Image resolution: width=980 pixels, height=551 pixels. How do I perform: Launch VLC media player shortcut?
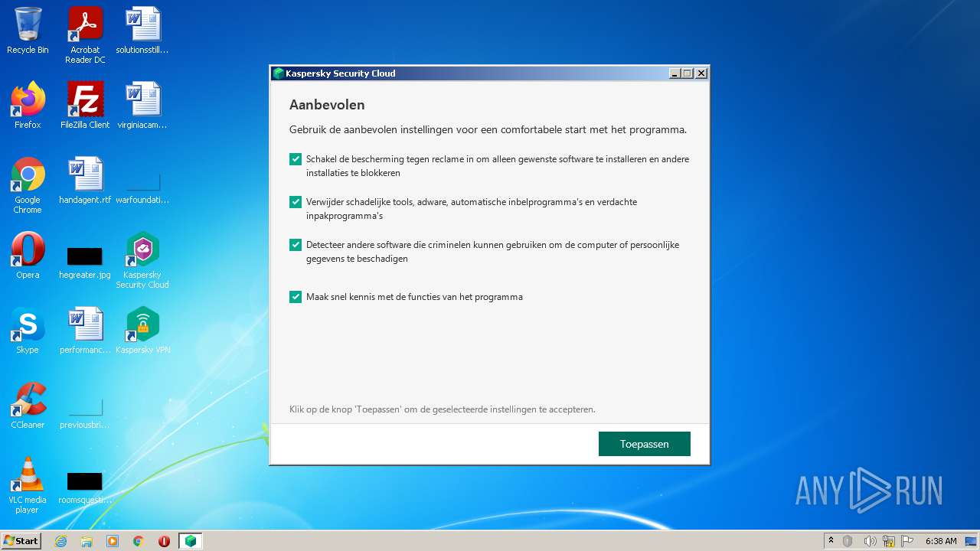[x=28, y=485]
